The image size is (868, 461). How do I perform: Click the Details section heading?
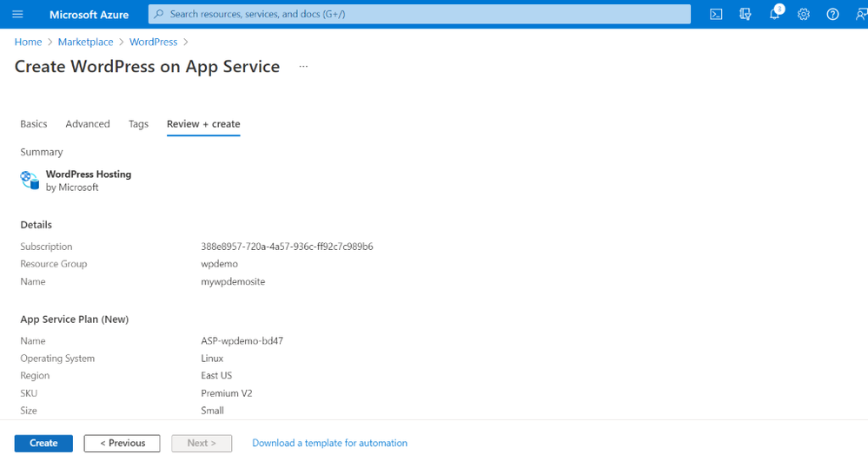click(36, 225)
